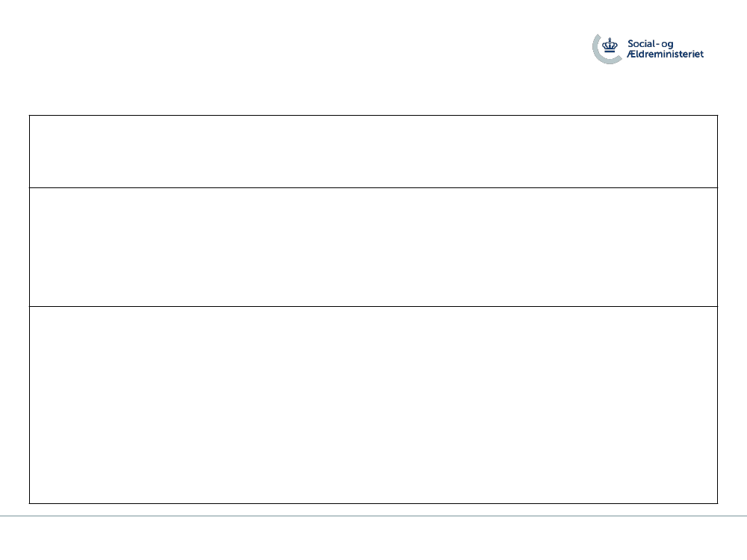This screenshot has width=747, height=560.
Task: Click the table's top border line
Action: (373, 115)
